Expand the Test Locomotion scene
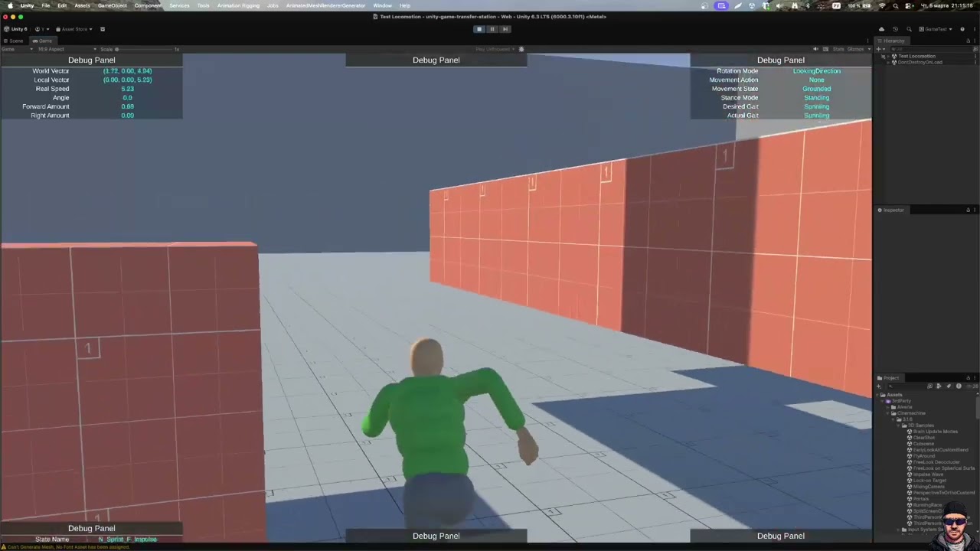The width and height of the screenshot is (980, 551). [888, 56]
